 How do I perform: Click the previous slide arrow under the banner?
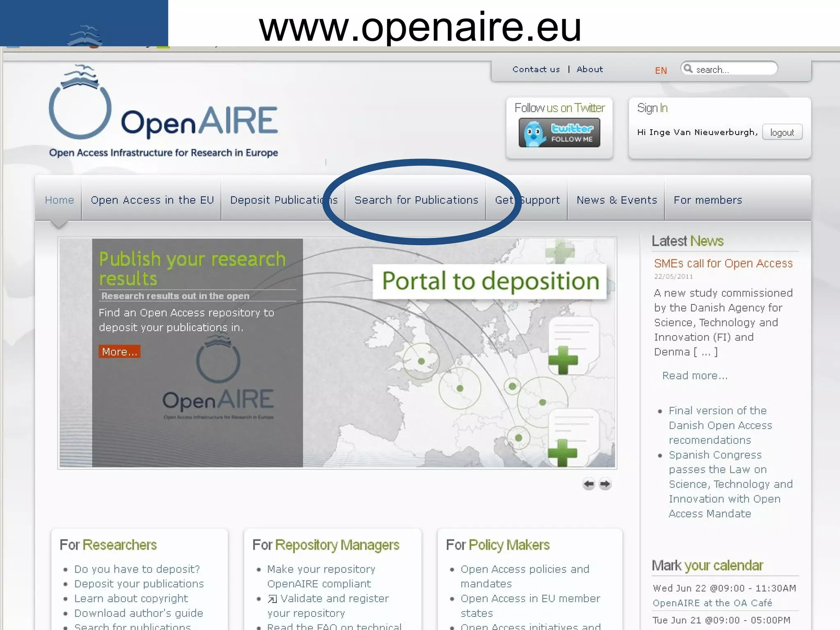coord(589,484)
